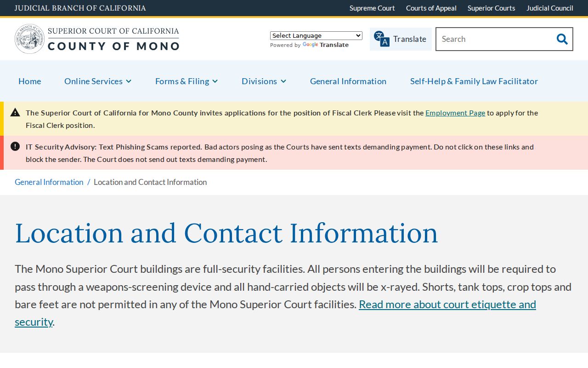Viewport: 588px width, 368px height.
Task: Expand the Online Services menu
Action: pos(98,81)
